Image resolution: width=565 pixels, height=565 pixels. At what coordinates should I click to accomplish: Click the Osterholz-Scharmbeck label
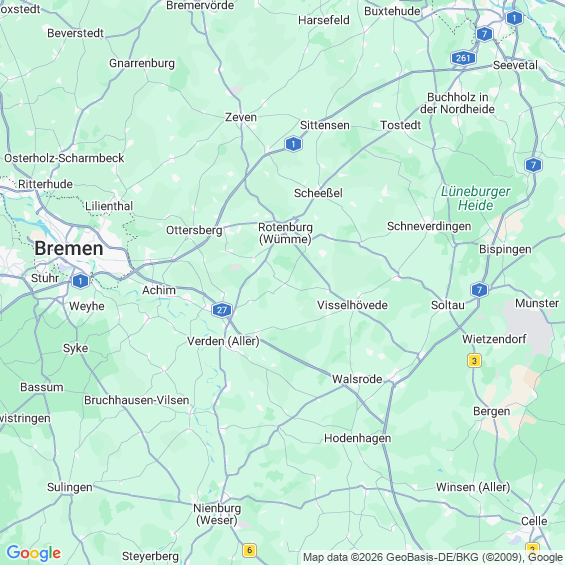[64, 158]
